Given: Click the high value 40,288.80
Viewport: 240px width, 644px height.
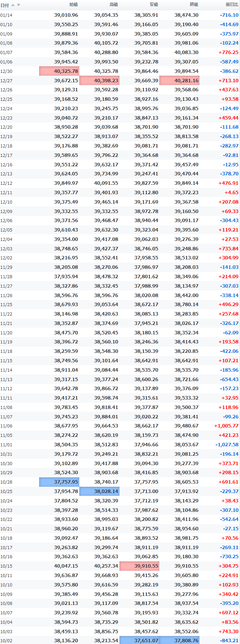Looking at the screenshot, I should click(x=106, y=53).
